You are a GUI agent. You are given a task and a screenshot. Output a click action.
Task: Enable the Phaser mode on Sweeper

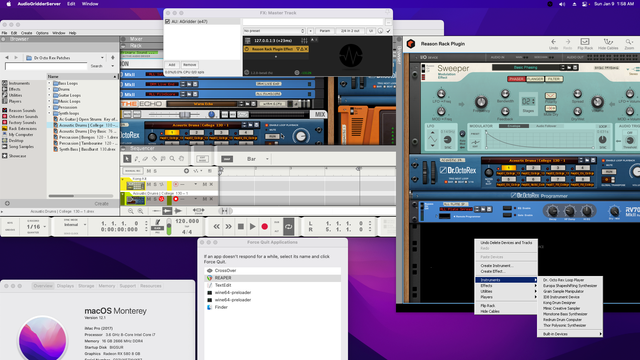pos(516,79)
